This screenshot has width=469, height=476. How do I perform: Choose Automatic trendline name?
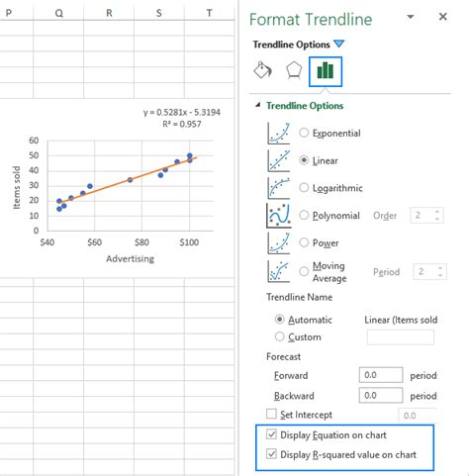pos(279,320)
